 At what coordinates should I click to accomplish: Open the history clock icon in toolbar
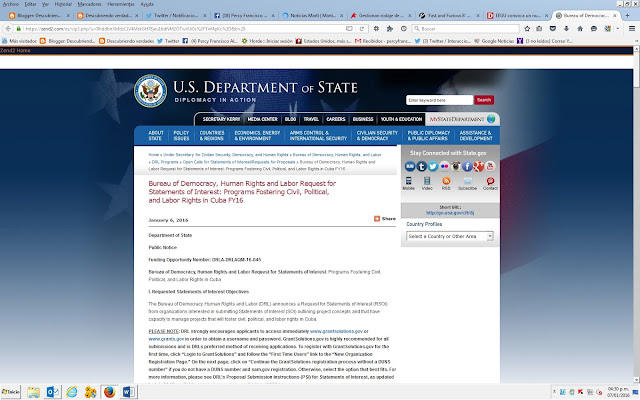point(404,29)
